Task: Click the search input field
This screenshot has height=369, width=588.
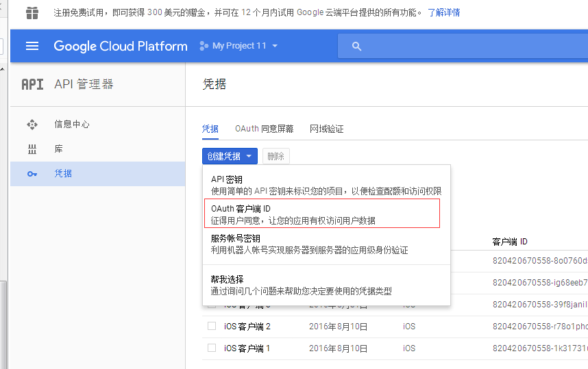Action: (x=463, y=46)
